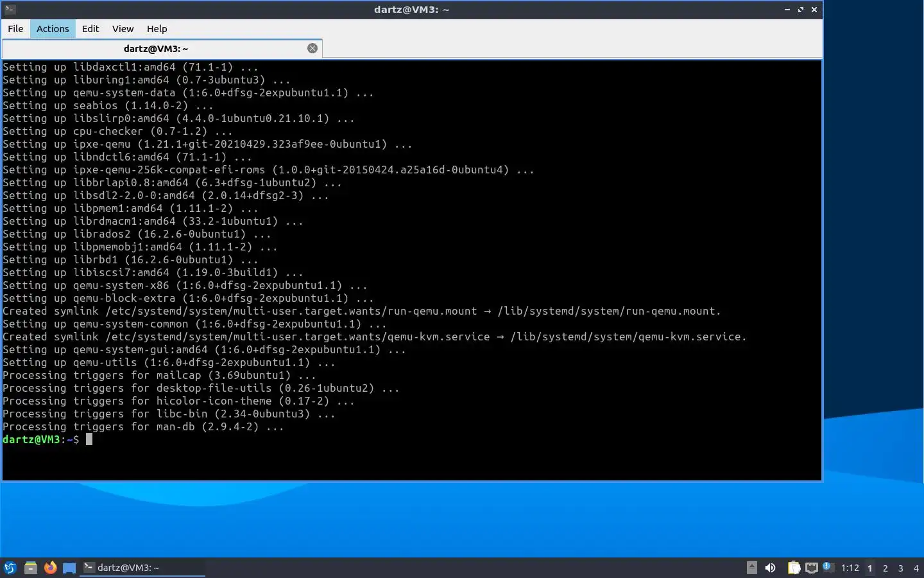Maximize the terminal window
This screenshot has width=924, height=578.
(x=800, y=10)
